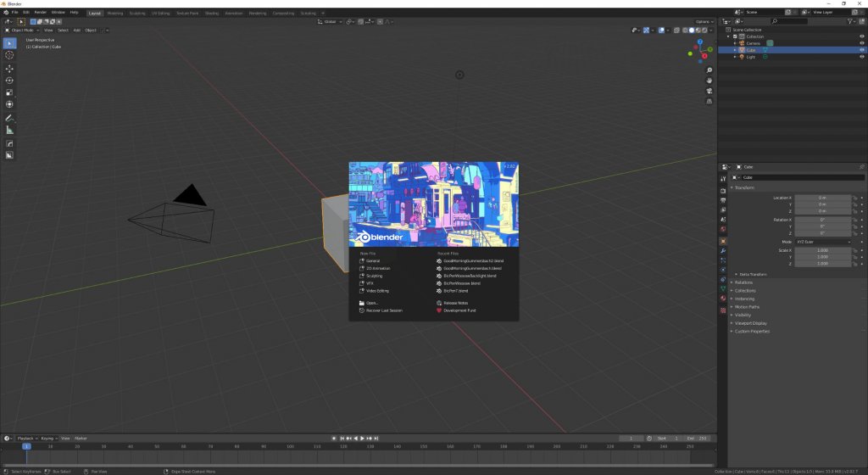Click the camera view icon in the viewport
This screenshot has height=475, width=868.
[x=709, y=91]
